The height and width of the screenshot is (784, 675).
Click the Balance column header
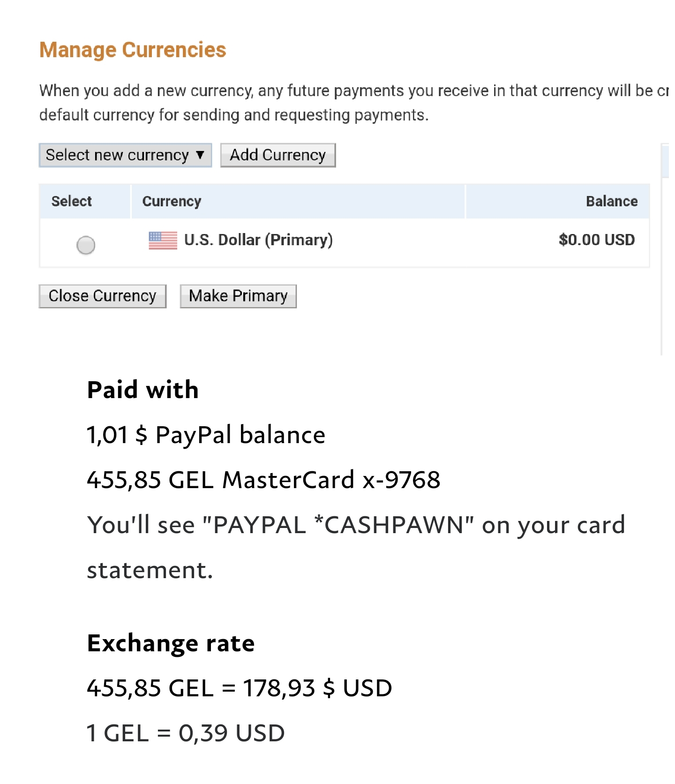tap(611, 201)
